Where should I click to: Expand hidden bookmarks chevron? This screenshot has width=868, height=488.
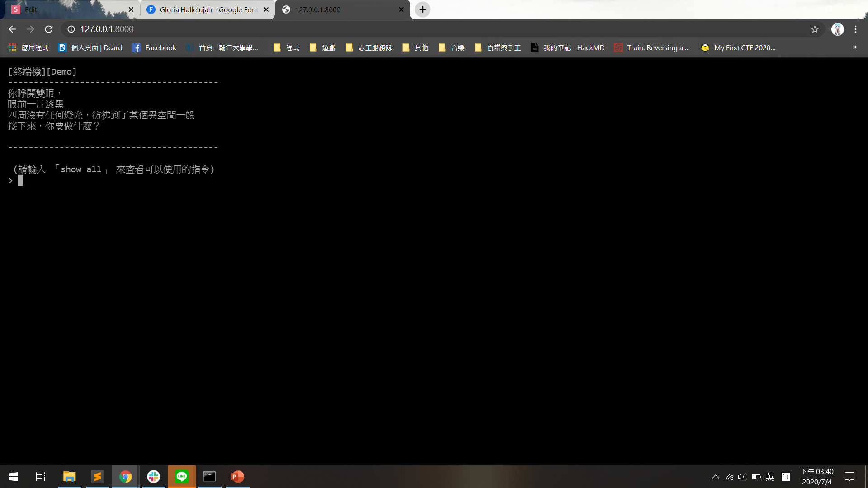tap(854, 47)
